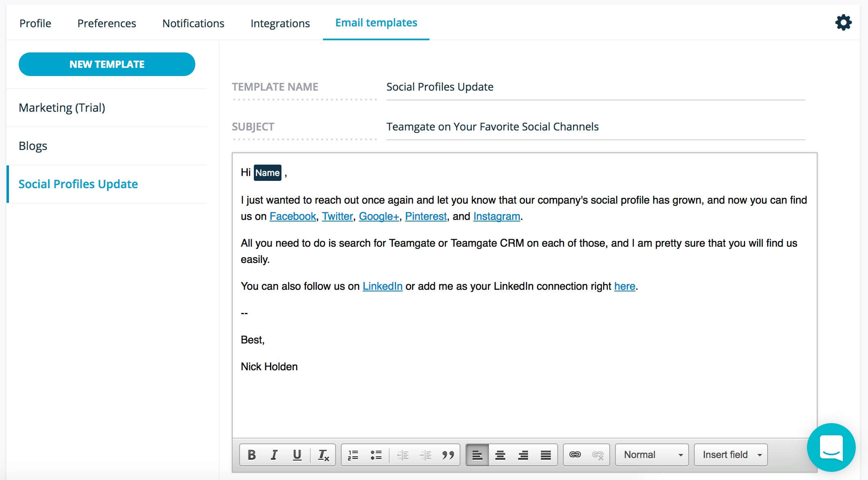Edit the Subject input field
This screenshot has width=868, height=480.
595,127
